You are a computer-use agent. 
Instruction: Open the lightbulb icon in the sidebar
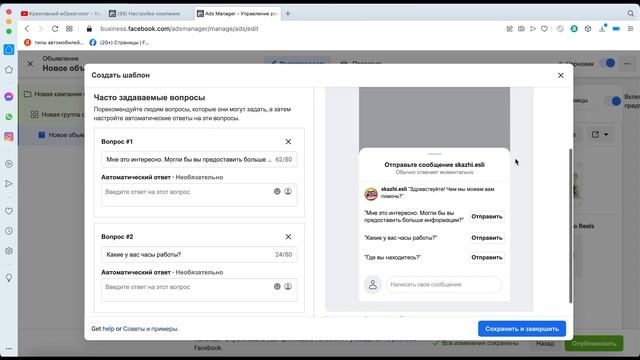click(9, 278)
